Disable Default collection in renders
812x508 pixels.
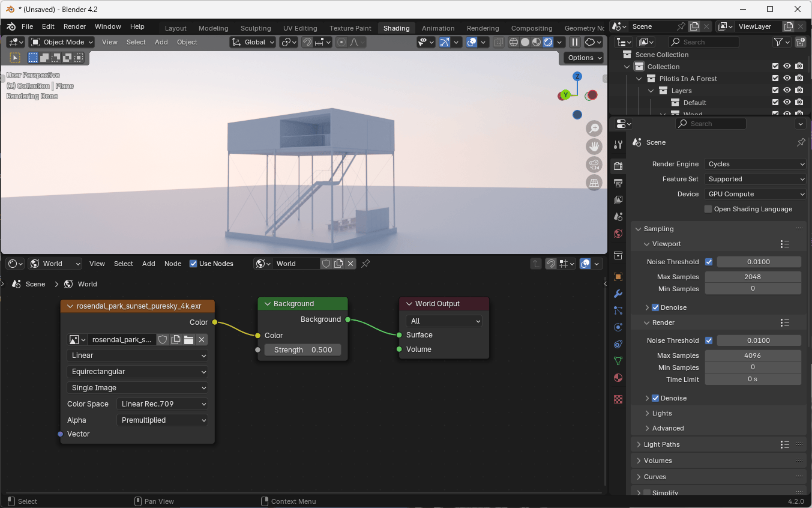(x=799, y=103)
